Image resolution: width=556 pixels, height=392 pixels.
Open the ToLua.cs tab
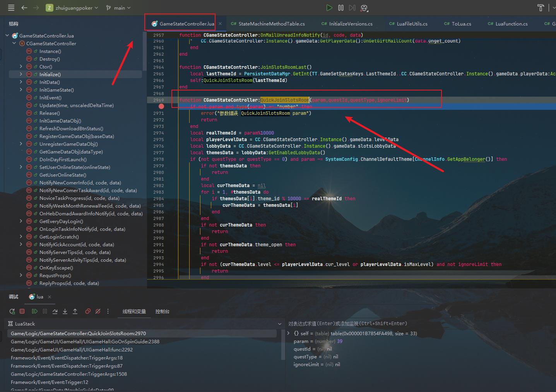(457, 24)
